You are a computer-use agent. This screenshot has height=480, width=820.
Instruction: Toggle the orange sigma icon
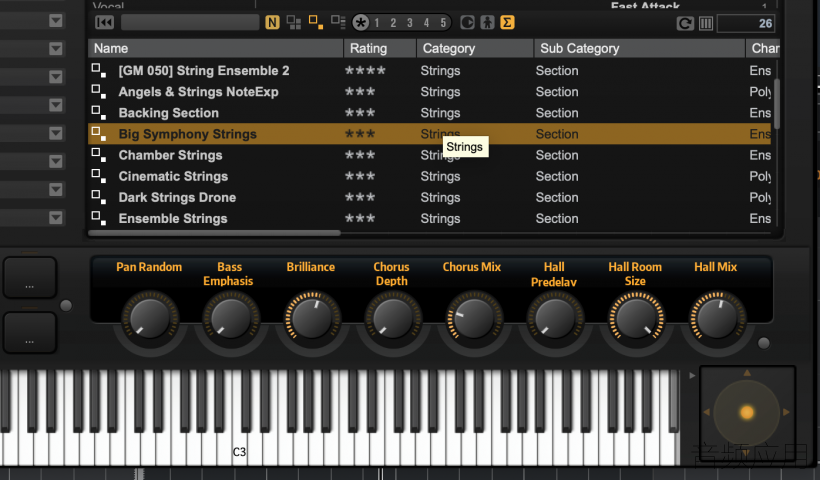(507, 22)
